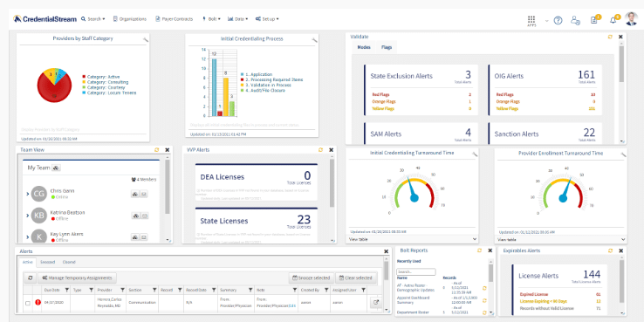Filter the Section column
This screenshot has height=322, width=644.
pos(154,290)
